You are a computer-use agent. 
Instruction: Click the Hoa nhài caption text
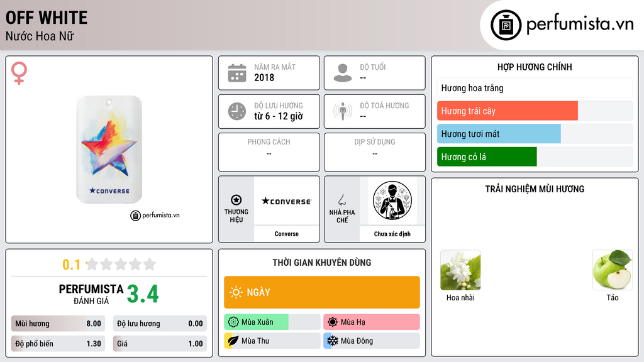tap(460, 297)
